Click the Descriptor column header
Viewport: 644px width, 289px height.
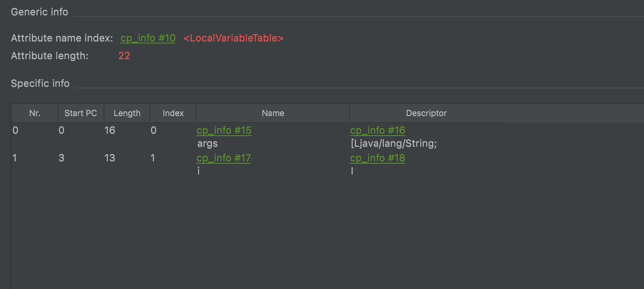[x=426, y=113]
